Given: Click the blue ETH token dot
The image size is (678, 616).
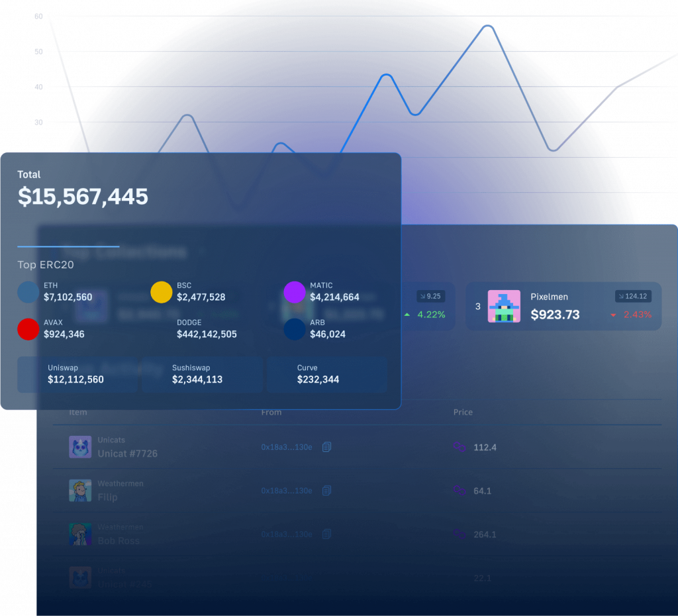Looking at the screenshot, I should [28, 292].
